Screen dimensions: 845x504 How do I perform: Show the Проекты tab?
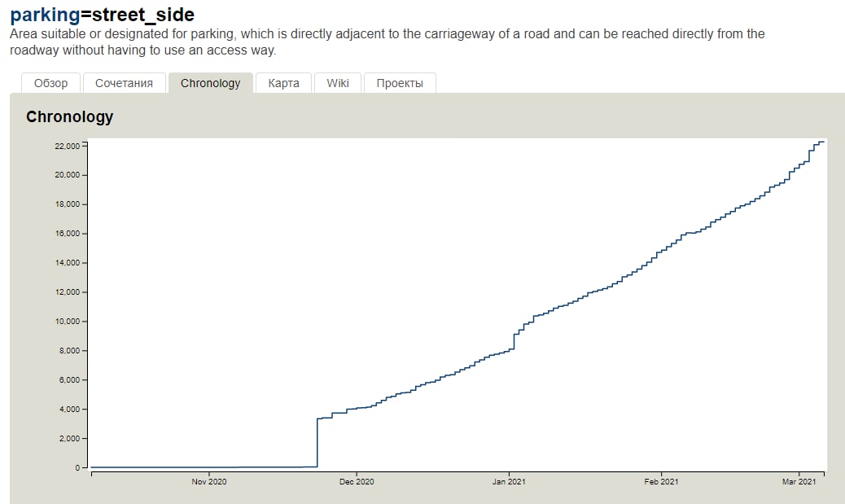pos(400,83)
